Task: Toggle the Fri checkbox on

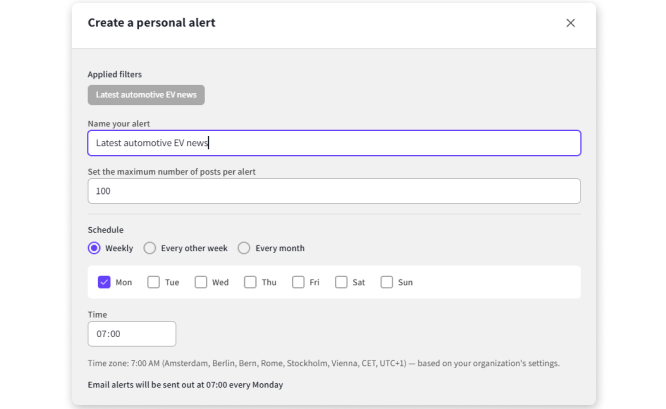Action: pyautogui.click(x=298, y=282)
